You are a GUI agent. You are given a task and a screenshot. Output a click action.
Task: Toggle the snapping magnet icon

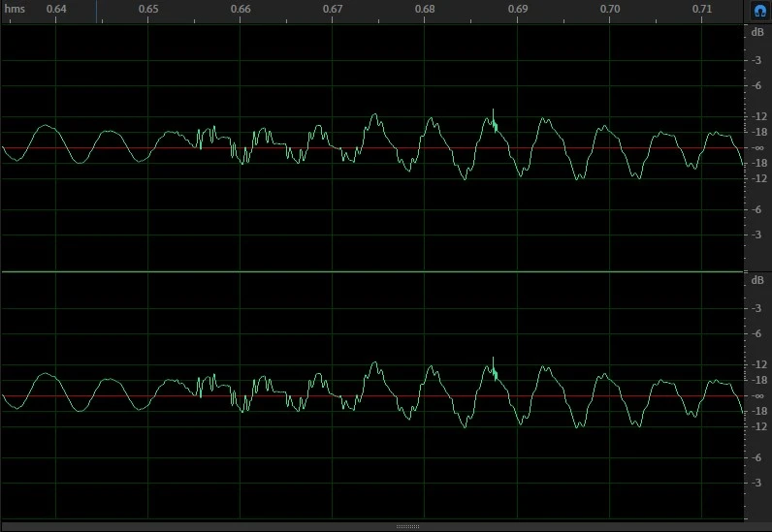click(x=758, y=11)
